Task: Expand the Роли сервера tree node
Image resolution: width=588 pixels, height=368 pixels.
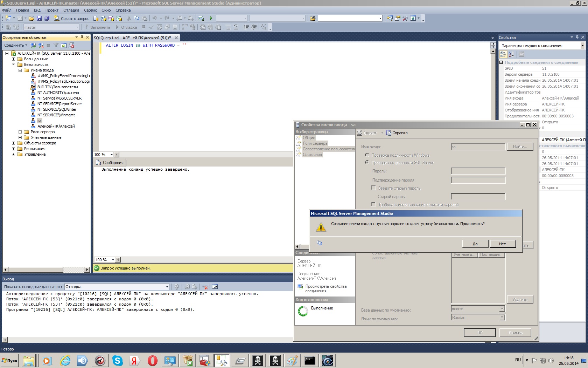Action: click(20, 132)
